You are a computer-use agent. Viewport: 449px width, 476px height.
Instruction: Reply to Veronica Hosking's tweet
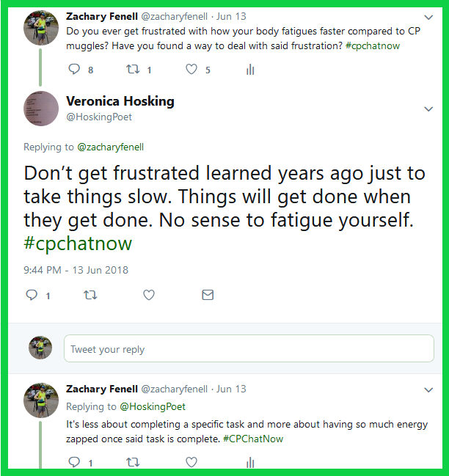[32, 295]
